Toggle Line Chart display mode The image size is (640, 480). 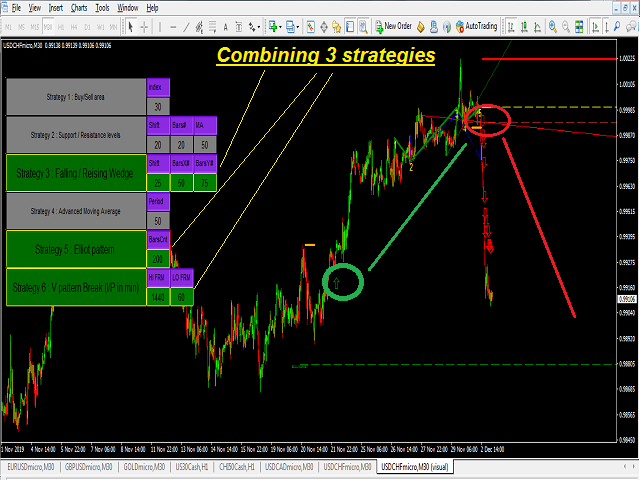[x=537, y=27]
